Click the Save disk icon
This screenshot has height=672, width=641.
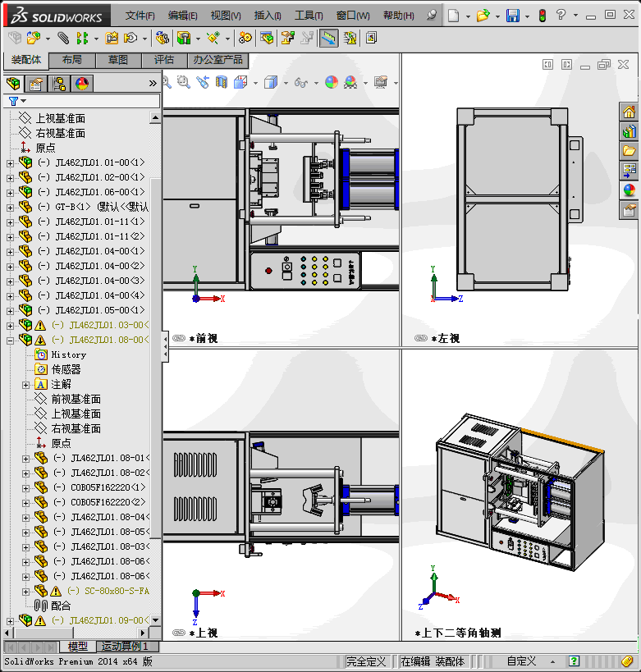coord(513,16)
